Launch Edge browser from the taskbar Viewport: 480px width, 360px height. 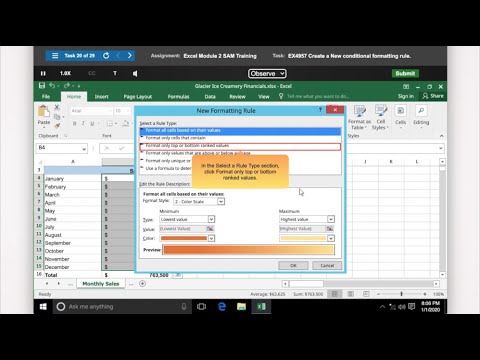click(222, 306)
